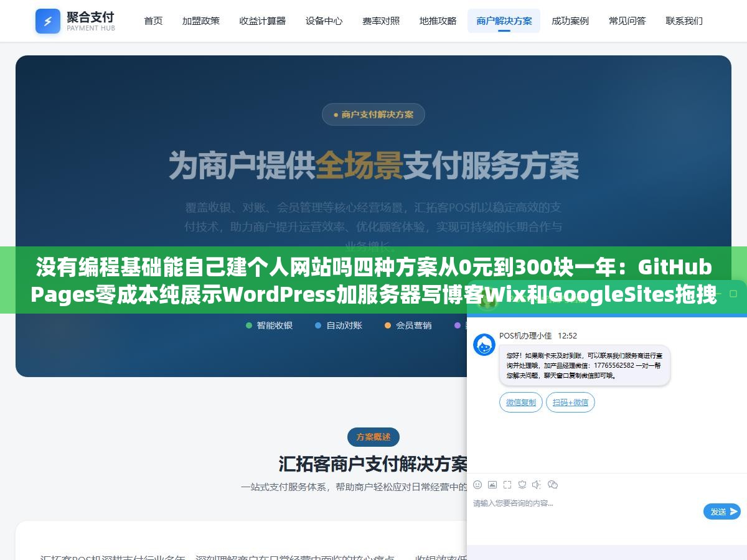Click the send-image icon in chat
Screen dimensions: 747x560
tap(492, 485)
